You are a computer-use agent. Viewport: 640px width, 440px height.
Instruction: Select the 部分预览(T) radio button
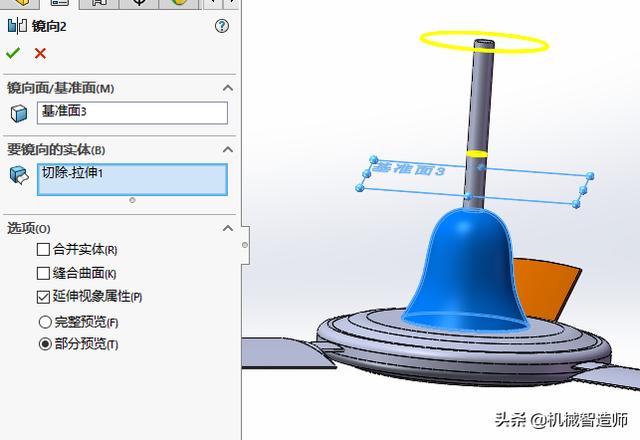pos(45,344)
